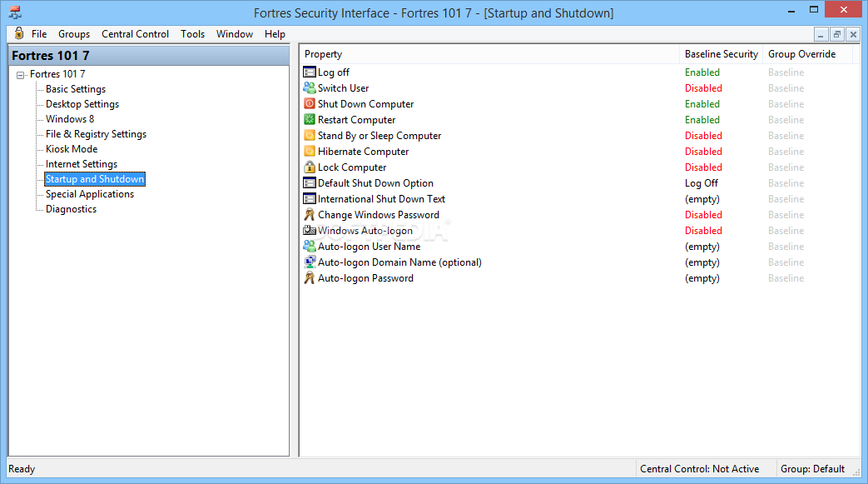The height and width of the screenshot is (484, 868).
Task: Open the Groups menu
Action: pos(74,34)
